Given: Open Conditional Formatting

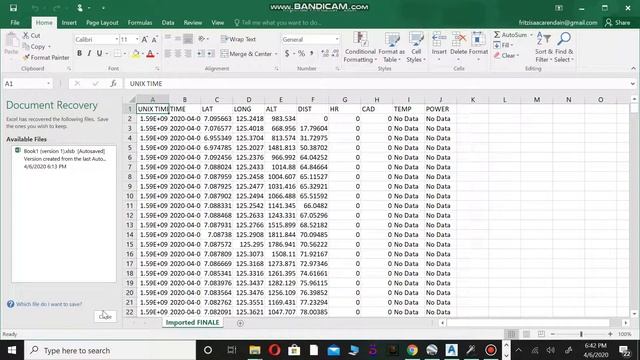Looking at the screenshot, I should 360,47.
